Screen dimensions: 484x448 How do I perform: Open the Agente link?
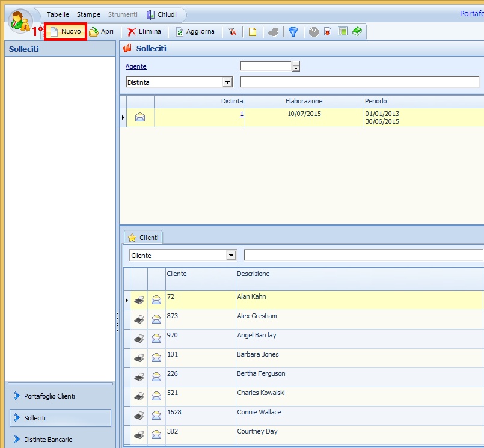pyautogui.click(x=136, y=66)
